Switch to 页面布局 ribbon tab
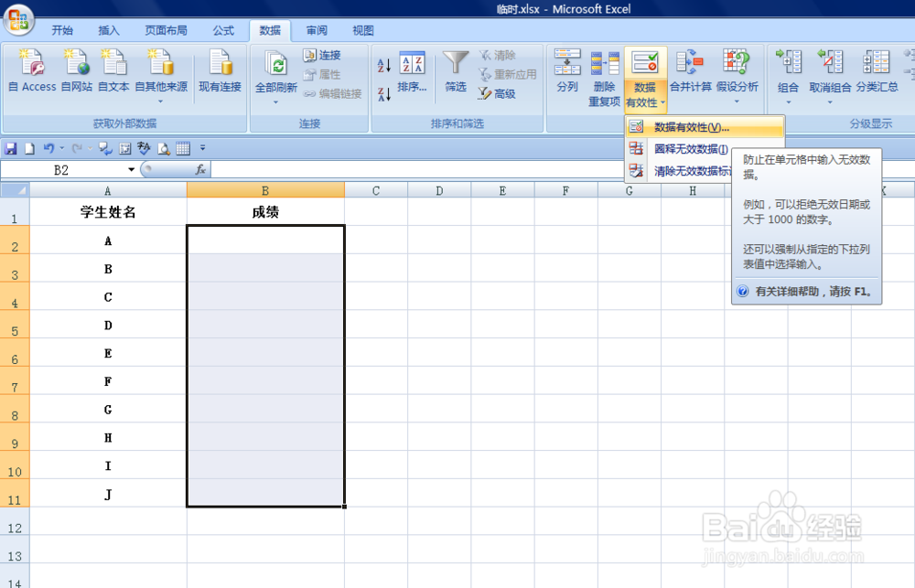The image size is (915, 588). tap(166, 30)
